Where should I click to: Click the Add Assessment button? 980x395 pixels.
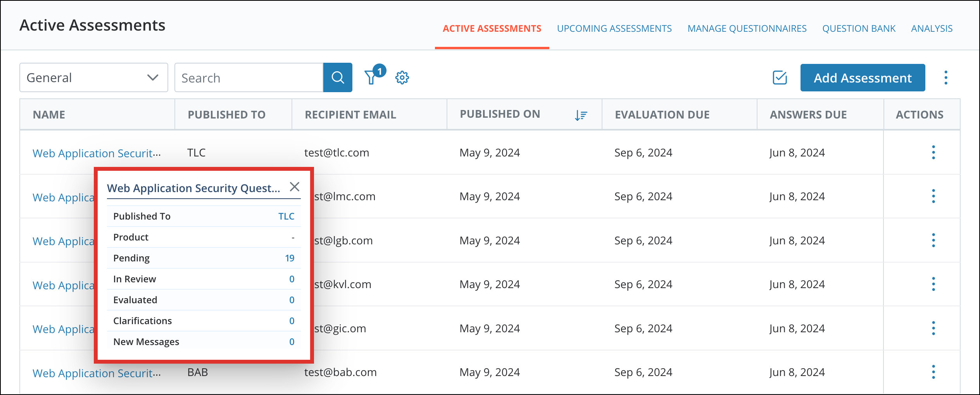pyautogui.click(x=863, y=77)
